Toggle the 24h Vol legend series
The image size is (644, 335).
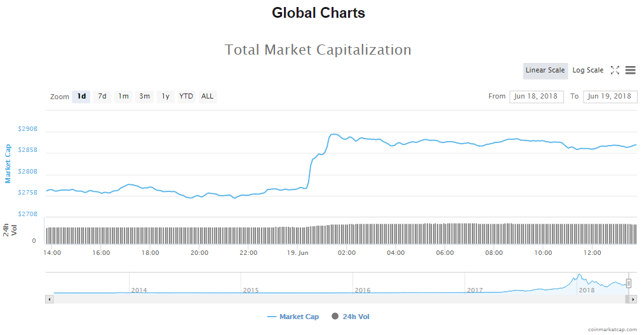[x=352, y=317]
